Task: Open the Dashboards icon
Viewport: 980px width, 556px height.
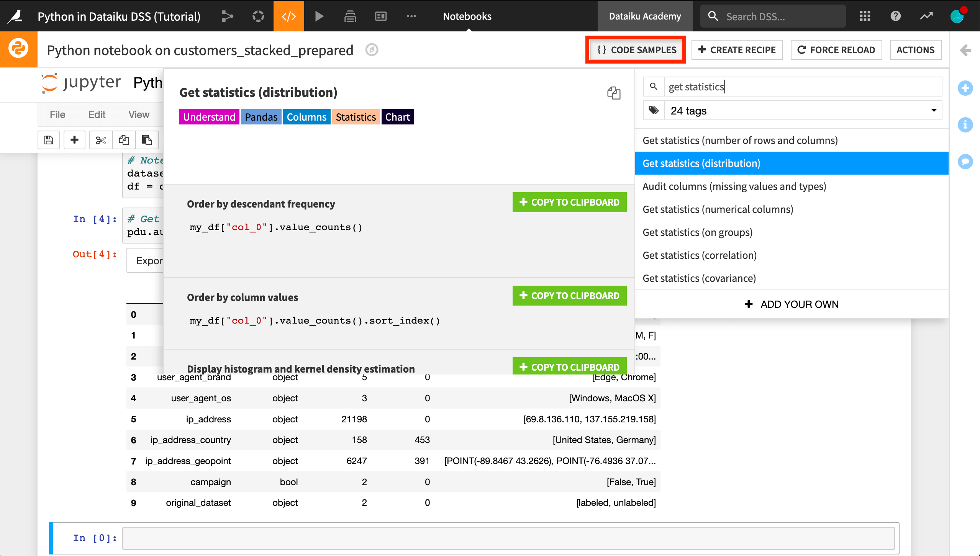Action: tap(380, 16)
